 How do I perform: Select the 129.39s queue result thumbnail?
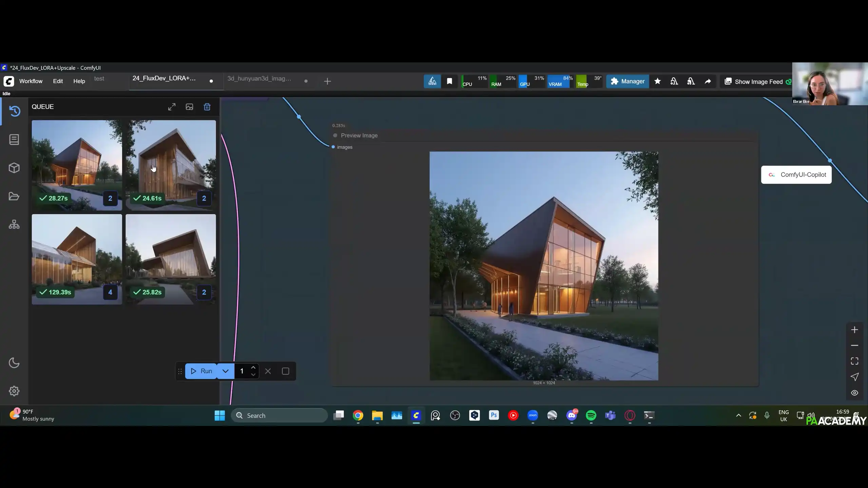(77, 259)
